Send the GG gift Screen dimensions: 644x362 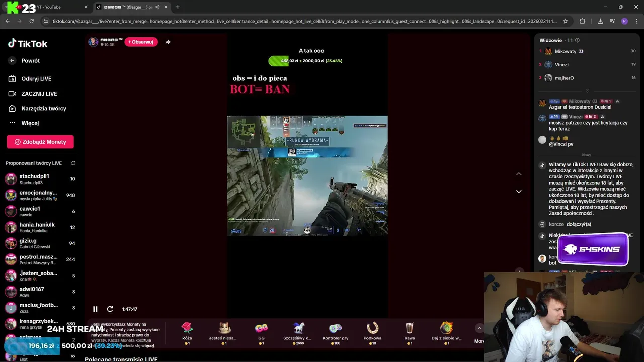coord(261,333)
